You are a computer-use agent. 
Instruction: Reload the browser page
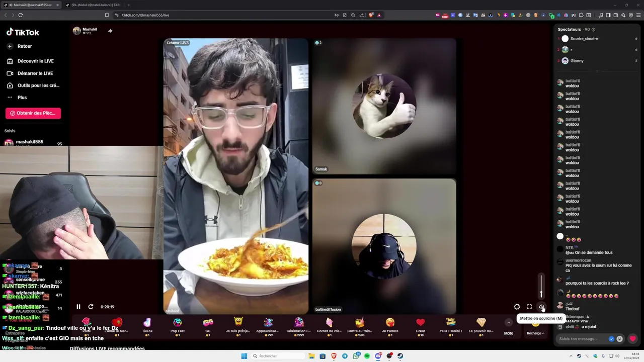click(x=21, y=15)
